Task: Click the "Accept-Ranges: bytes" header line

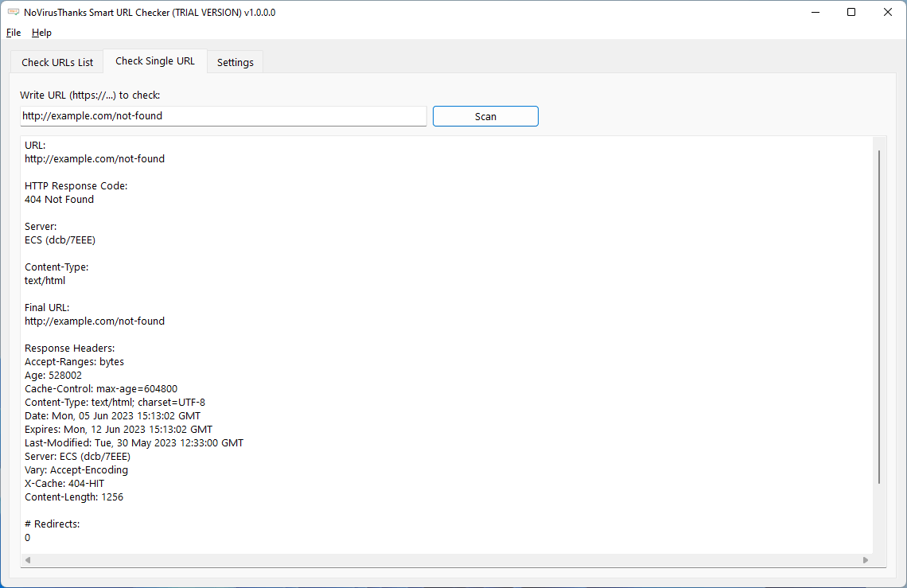Action: click(x=74, y=362)
